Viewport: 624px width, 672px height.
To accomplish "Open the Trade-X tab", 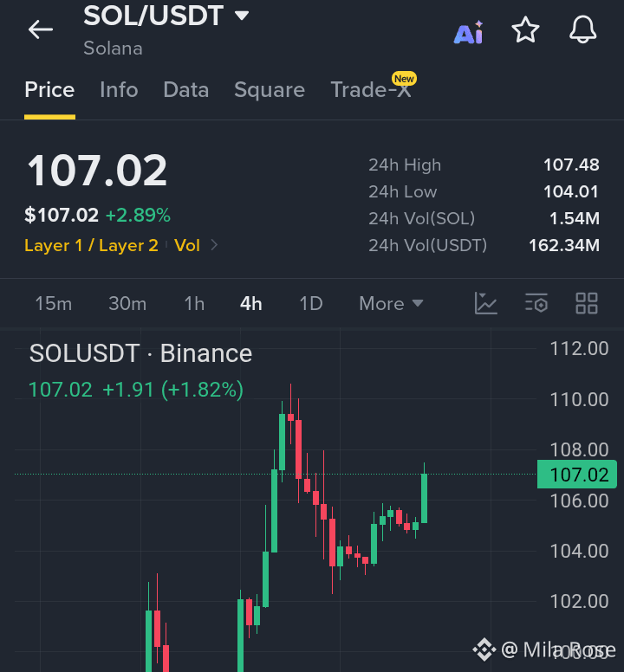I will point(371,90).
